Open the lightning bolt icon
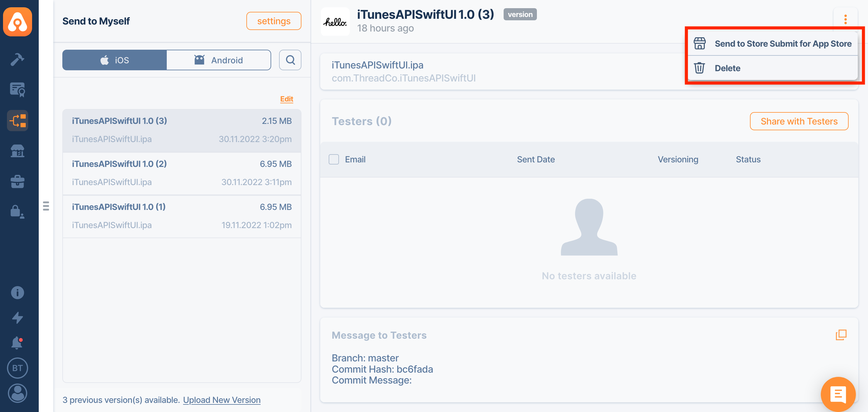Image resolution: width=868 pixels, height=412 pixels. coord(17,317)
